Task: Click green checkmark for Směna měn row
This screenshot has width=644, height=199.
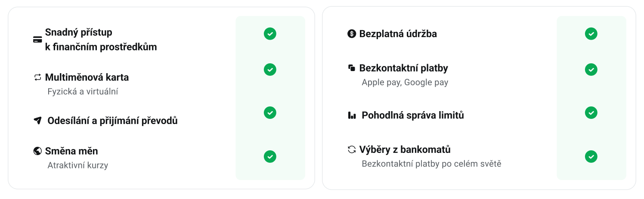Action: [270, 156]
